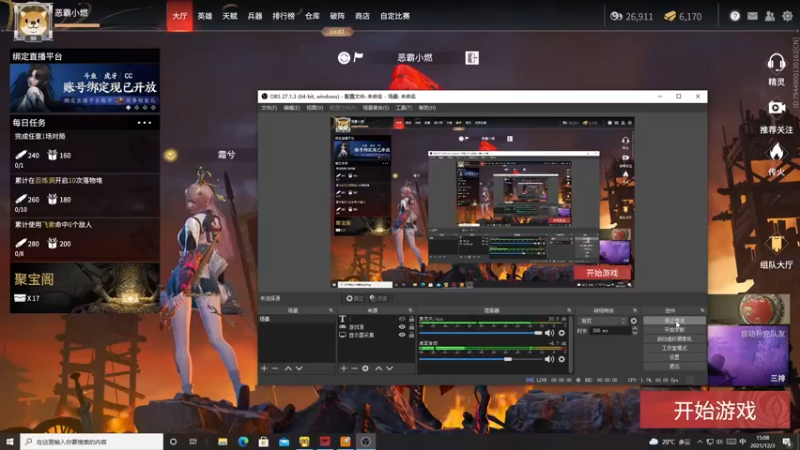The height and width of the screenshot is (450, 800).
Task: Open the 仓库 game tab
Action: 312,16
